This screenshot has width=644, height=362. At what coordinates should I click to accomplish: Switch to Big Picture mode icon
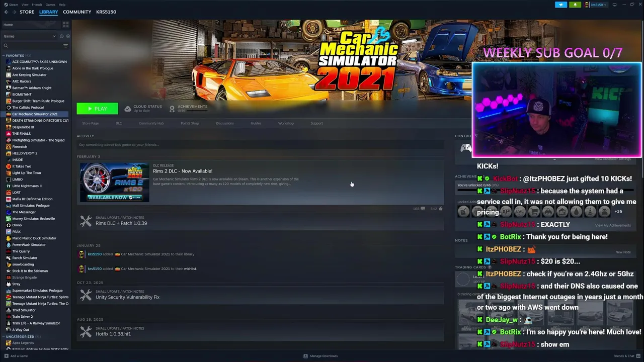(614, 5)
